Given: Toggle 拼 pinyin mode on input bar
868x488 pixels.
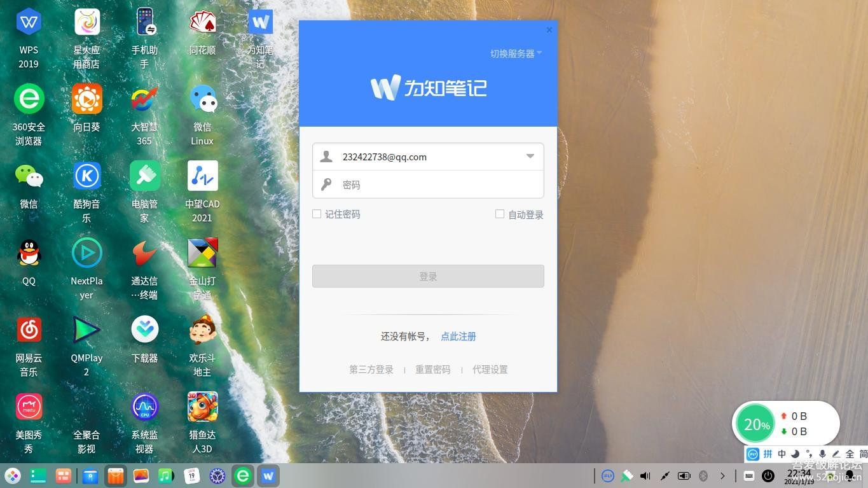Looking at the screenshot, I should point(768,454).
